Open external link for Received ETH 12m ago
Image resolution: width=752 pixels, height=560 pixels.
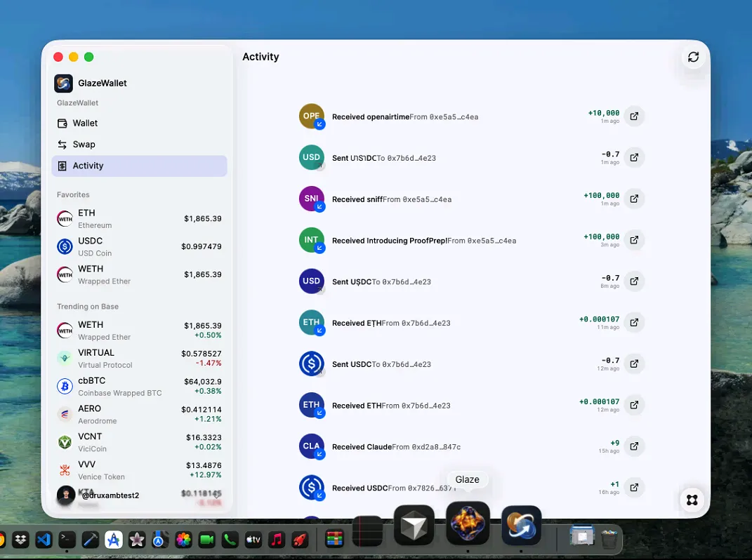point(634,405)
